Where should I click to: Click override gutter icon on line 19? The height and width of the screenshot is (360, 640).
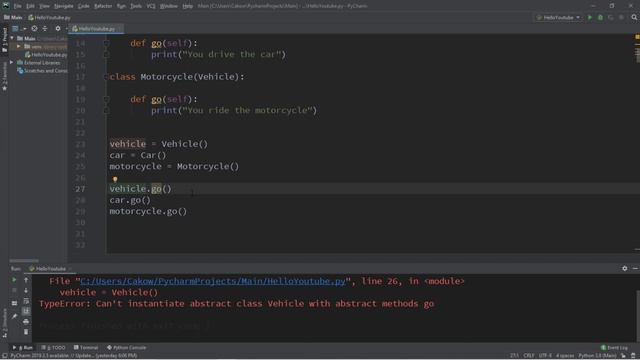coord(106,99)
